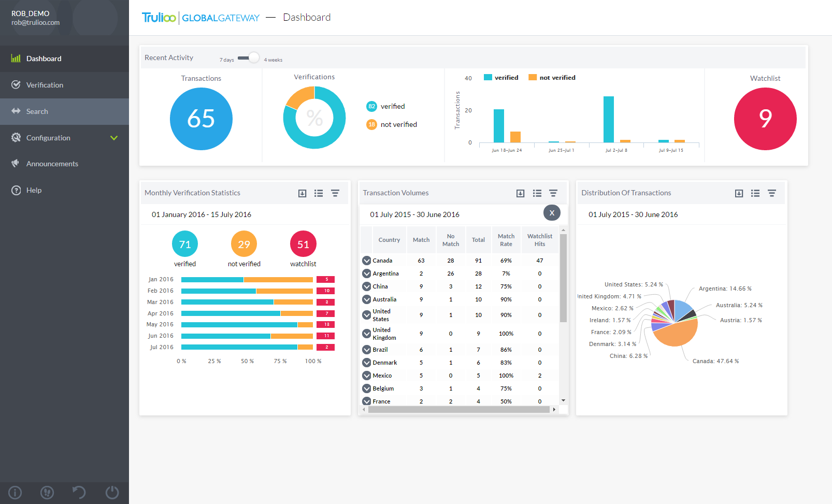
Task: Expand the Denmark row
Action: (x=367, y=363)
